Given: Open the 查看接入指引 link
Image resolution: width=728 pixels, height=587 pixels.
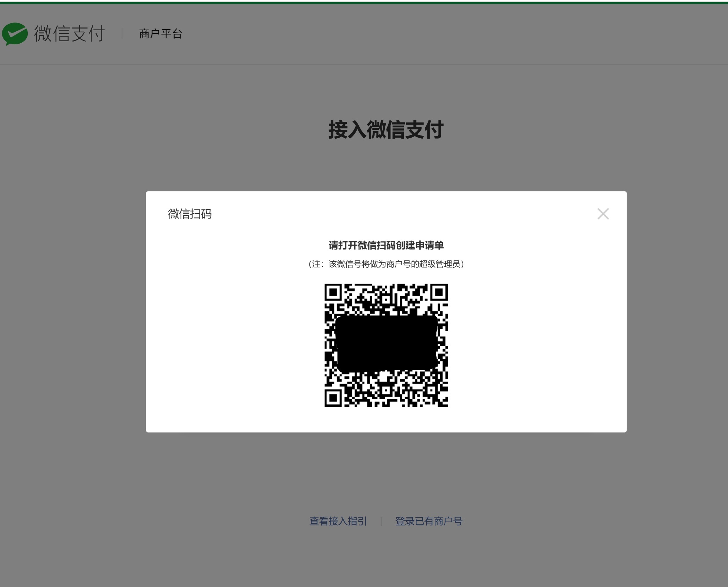Looking at the screenshot, I should pyautogui.click(x=338, y=521).
